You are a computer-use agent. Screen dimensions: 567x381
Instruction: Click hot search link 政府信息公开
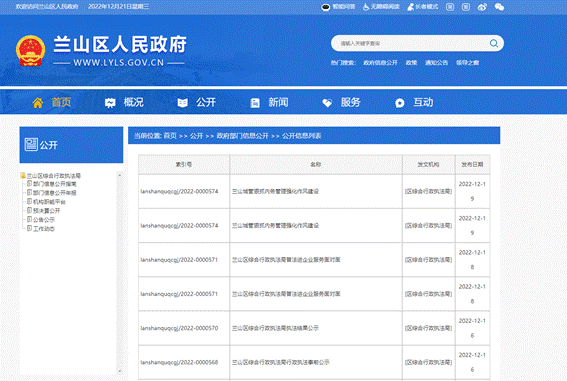pyautogui.click(x=380, y=63)
